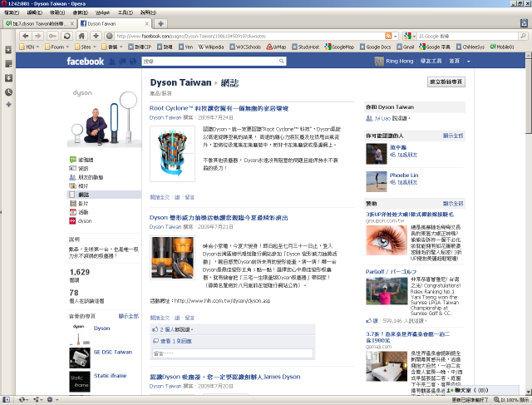The width and height of the screenshot is (532, 405).
Task: Click the Root Cyclone note thumbnail image
Action: (172, 154)
